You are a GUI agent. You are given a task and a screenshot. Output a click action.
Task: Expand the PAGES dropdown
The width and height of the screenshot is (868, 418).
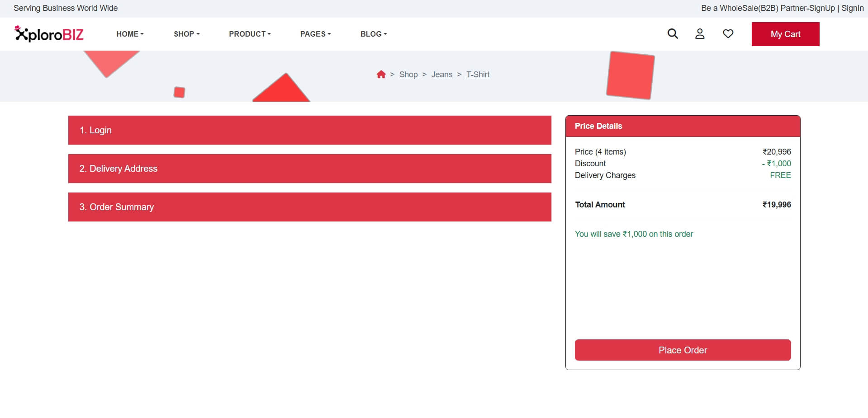(x=315, y=34)
